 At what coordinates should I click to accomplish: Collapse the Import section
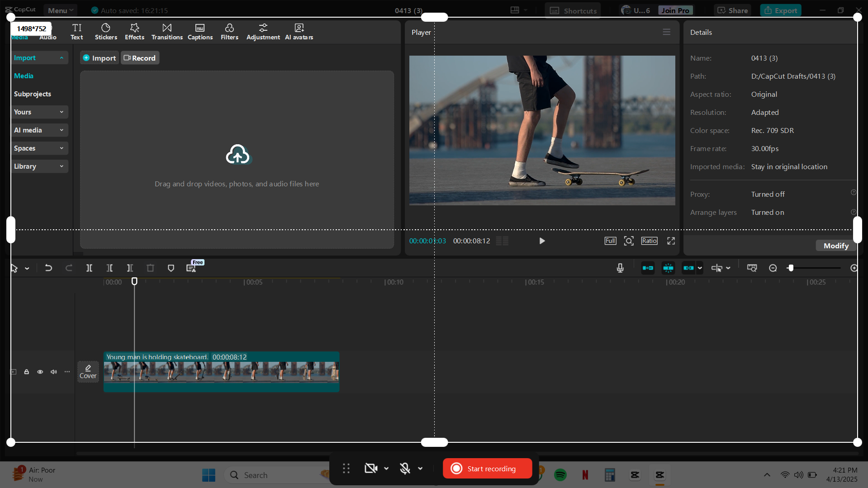(x=62, y=57)
